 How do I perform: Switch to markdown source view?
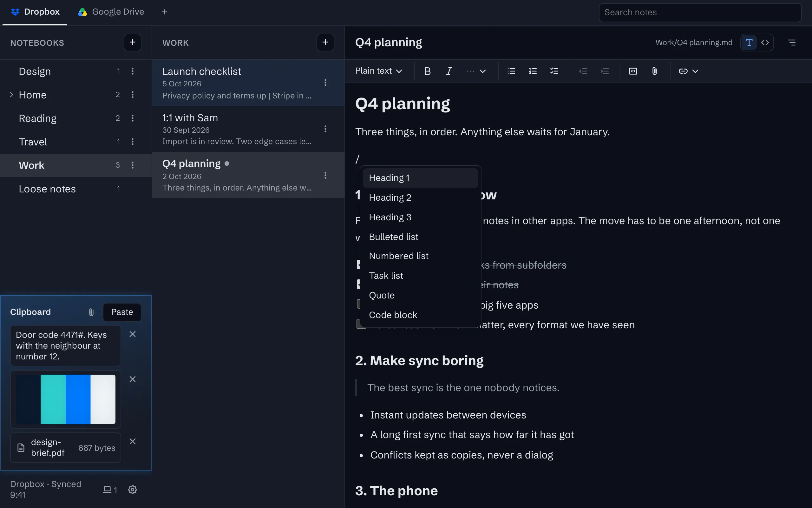tap(765, 43)
